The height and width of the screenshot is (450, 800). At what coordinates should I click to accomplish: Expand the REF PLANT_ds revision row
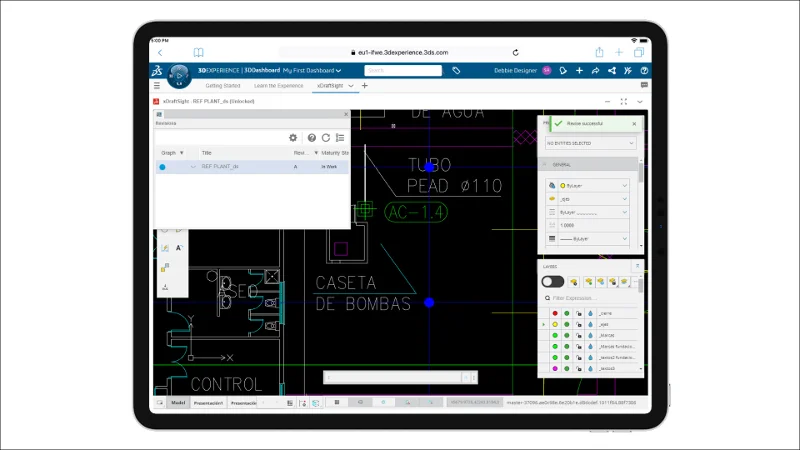click(193, 167)
